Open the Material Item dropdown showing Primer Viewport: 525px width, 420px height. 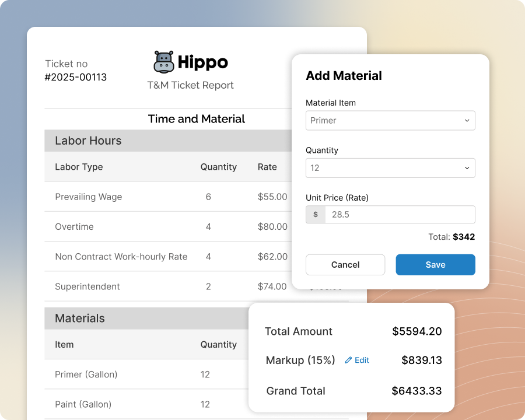(x=390, y=121)
